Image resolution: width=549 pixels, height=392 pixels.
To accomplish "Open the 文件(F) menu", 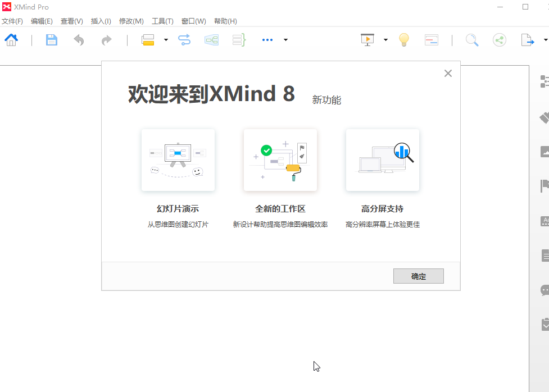I will (x=12, y=21).
